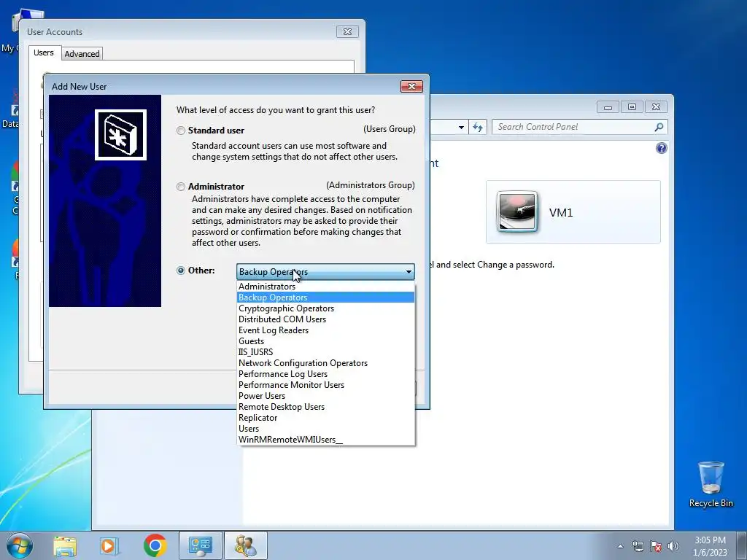Select the Other radio button

pyautogui.click(x=181, y=271)
